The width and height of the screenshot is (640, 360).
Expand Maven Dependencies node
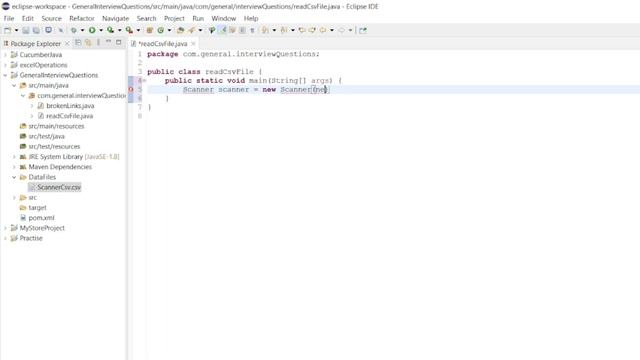14,167
